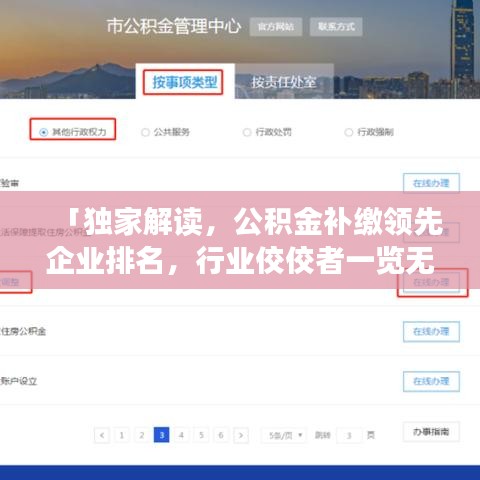Go to previous page arrow
The height and width of the screenshot is (480, 480).
tap(102, 435)
